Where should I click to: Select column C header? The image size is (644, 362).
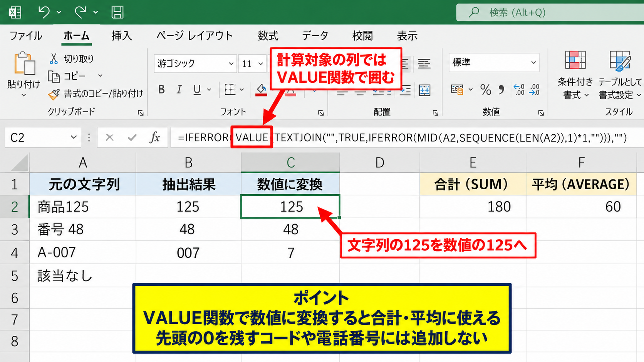(290, 162)
